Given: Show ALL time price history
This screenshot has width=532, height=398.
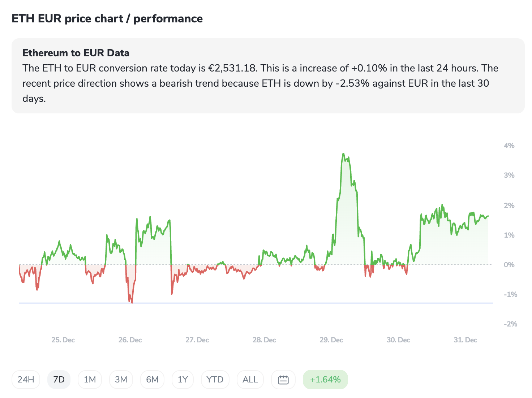Looking at the screenshot, I should [x=250, y=380].
